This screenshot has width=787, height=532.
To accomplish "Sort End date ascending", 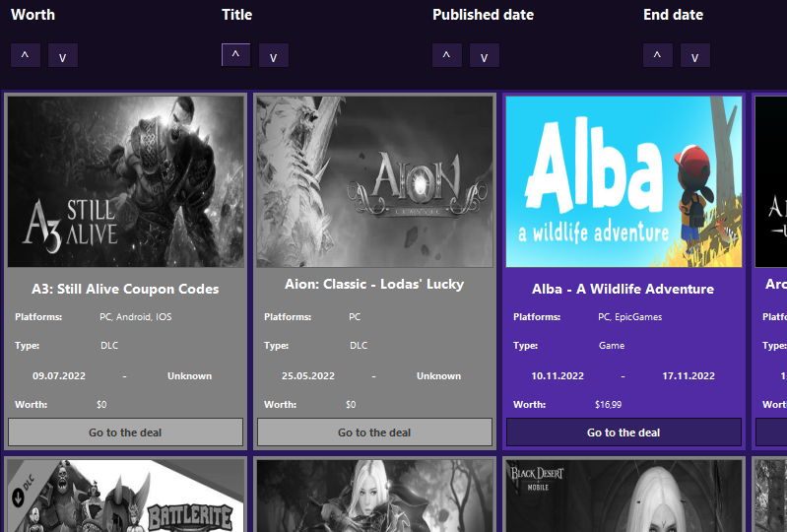I will point(657,56).
